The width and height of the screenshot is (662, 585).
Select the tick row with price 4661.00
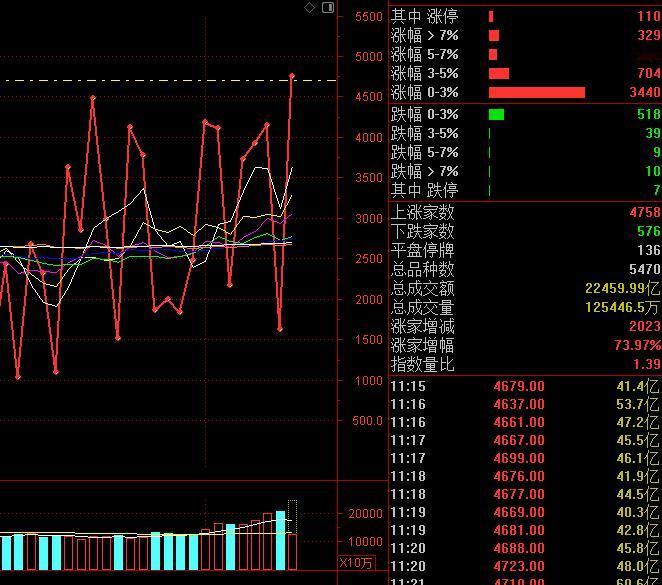(525, 422)
